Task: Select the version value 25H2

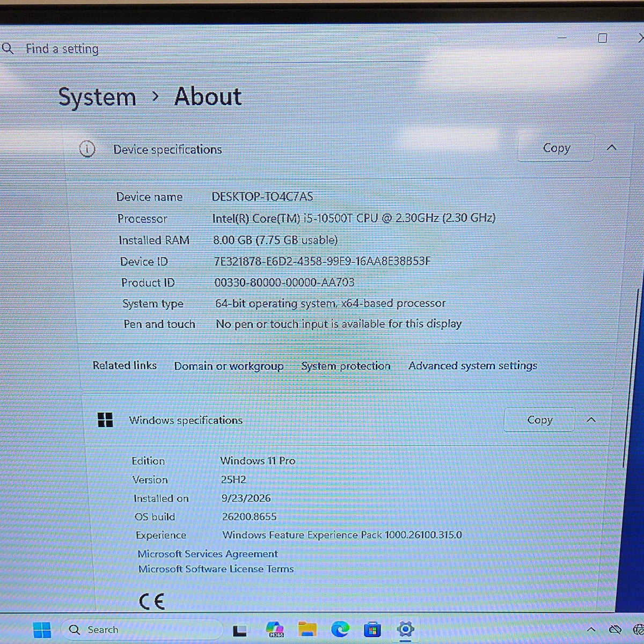Action: [233, 479]
